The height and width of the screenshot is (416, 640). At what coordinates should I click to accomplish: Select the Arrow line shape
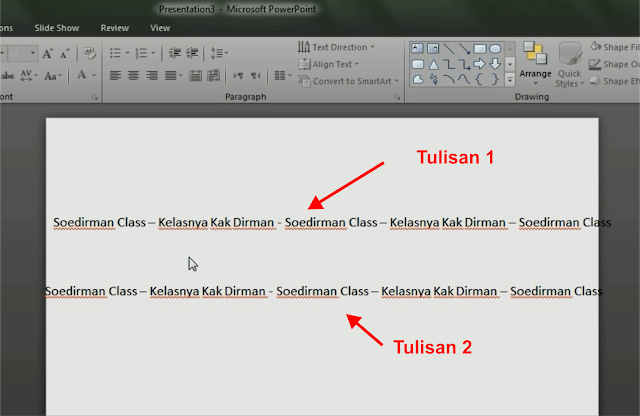click(464, 49)
